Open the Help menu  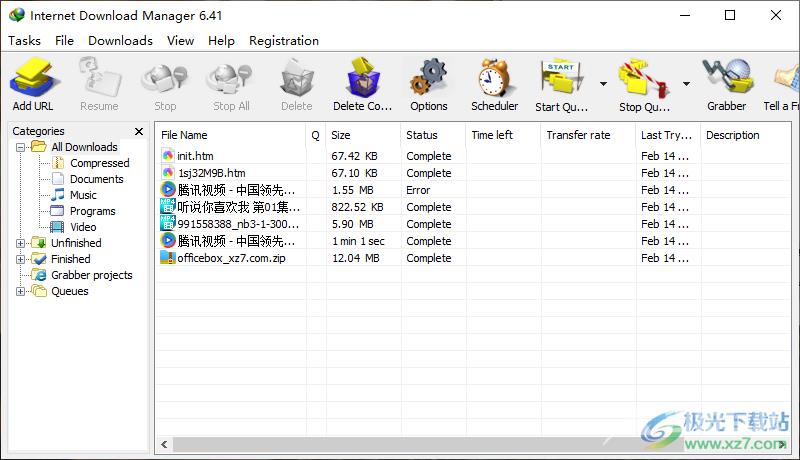tap(221, 41)
